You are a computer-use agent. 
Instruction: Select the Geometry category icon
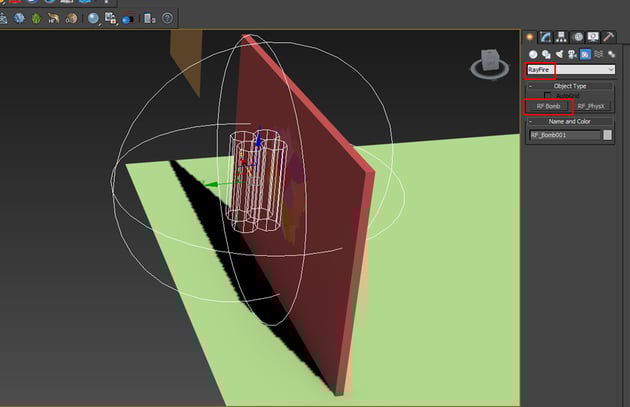pos(533,54)
